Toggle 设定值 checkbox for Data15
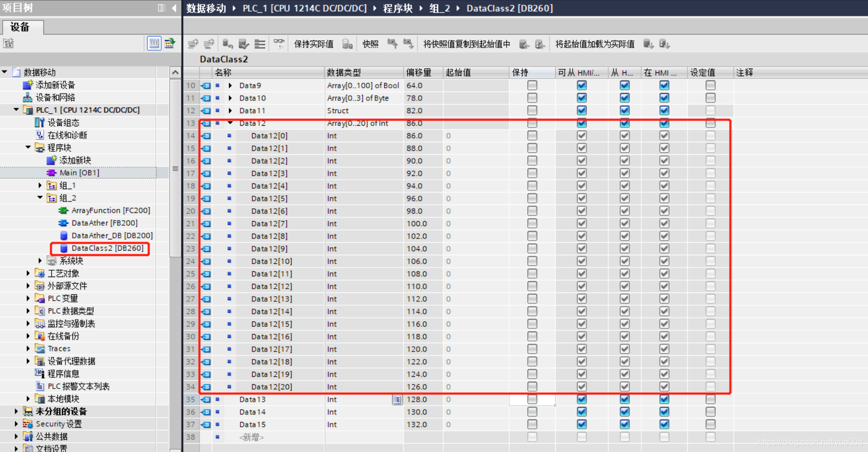The image size is (868, 452). tap(711, 425)
